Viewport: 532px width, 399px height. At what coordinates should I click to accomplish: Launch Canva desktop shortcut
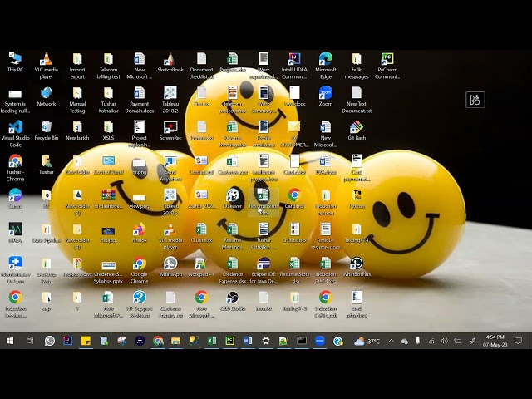tap(15, 199)
